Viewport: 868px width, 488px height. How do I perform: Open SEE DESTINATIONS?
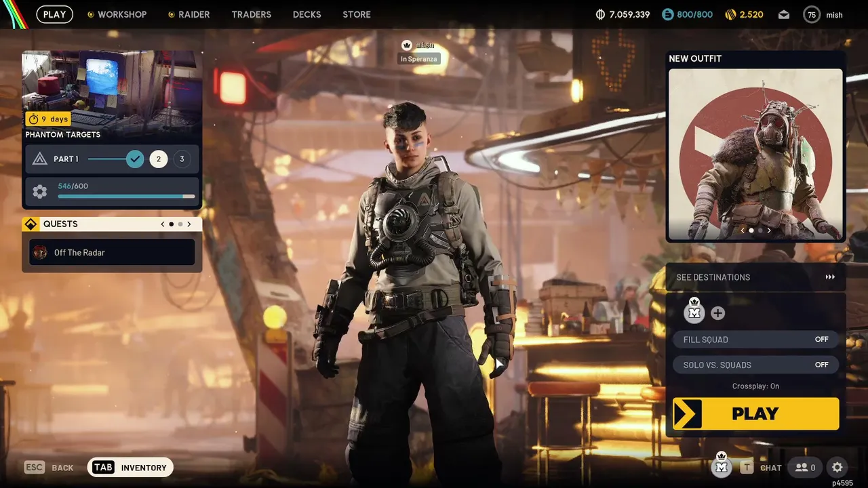[755, 277]
